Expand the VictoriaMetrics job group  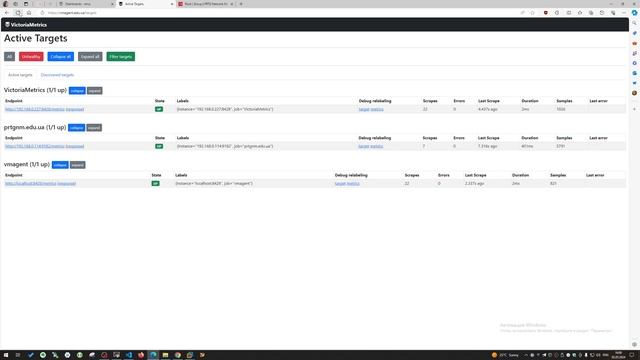point(95,91)
